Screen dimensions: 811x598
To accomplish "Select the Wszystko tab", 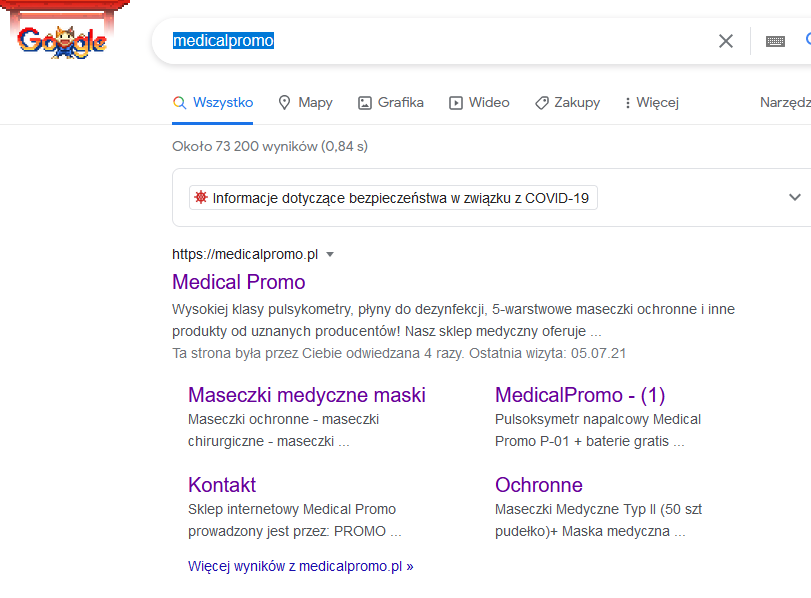I will tap(213, 102).
